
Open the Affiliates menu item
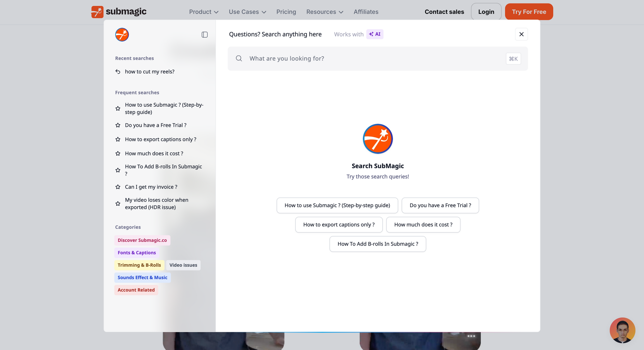pyautogui.click(x=366, y=12)
